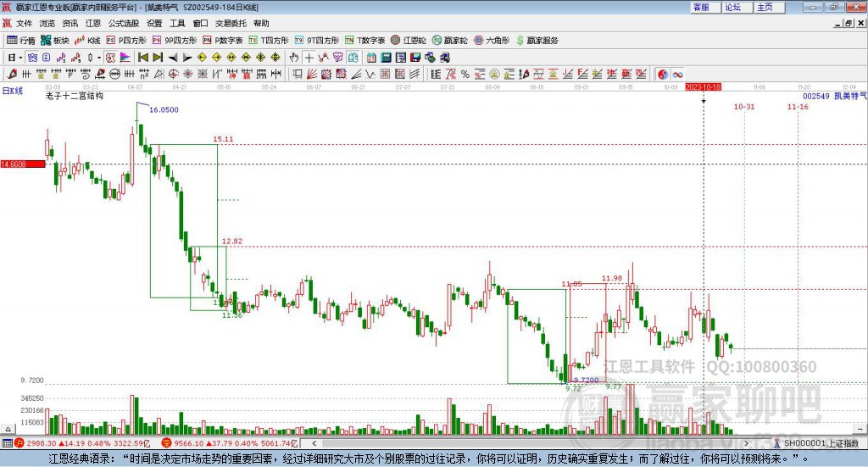
Task: Open the calculator icon
Action: (x=386, y=58)
